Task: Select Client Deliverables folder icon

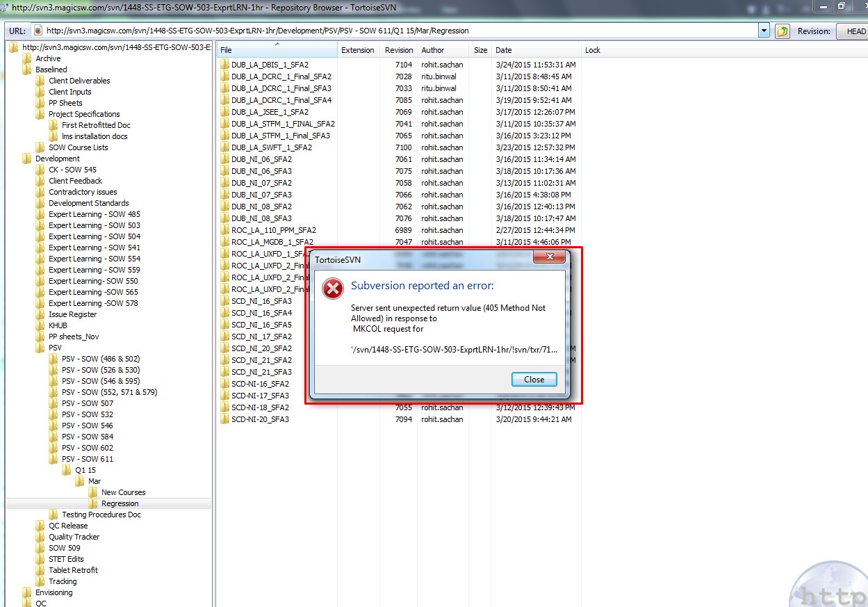Action: [x=40, y=81]
